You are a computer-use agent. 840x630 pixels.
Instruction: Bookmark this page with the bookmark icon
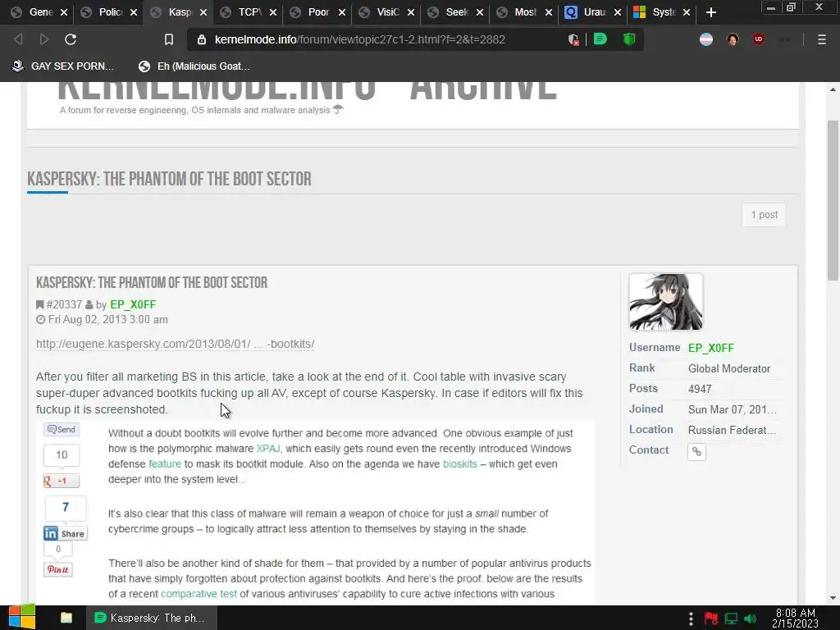(169, 39)
